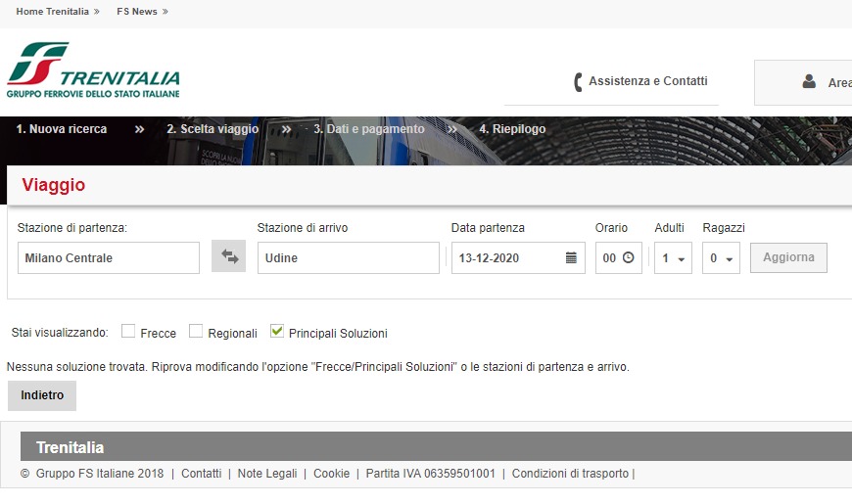Click the Trenitalia logo
Image resolution: width=852 pixels, height=504 pixels.
[93, 70]
